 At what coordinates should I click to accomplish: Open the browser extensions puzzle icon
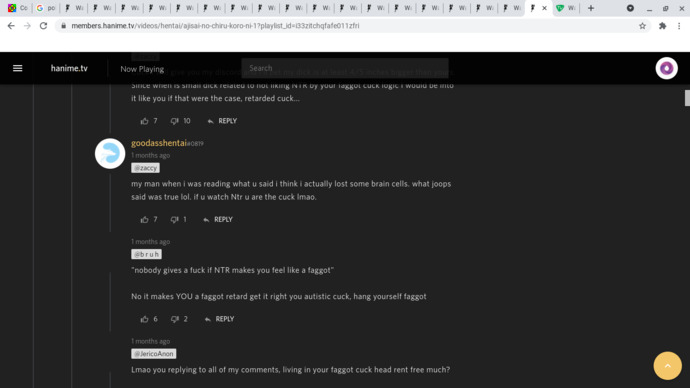pos(662,26)
